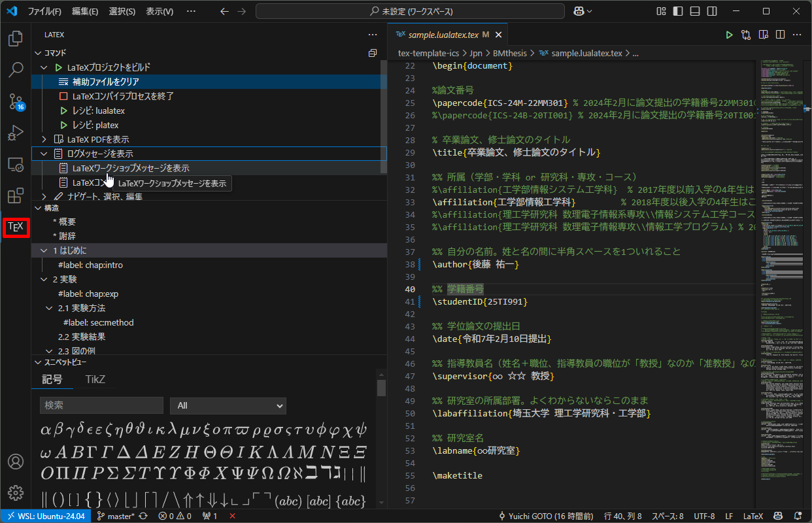Collapse LaTeXプロジェクトをビルド tree node
The height and width of the screenshot is (523, 812).
44,67
